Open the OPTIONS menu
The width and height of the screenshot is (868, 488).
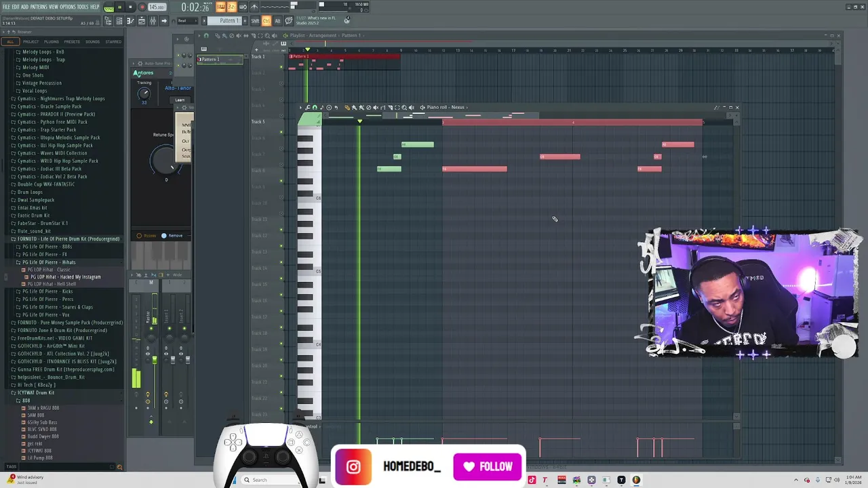[x=68, y=7]
